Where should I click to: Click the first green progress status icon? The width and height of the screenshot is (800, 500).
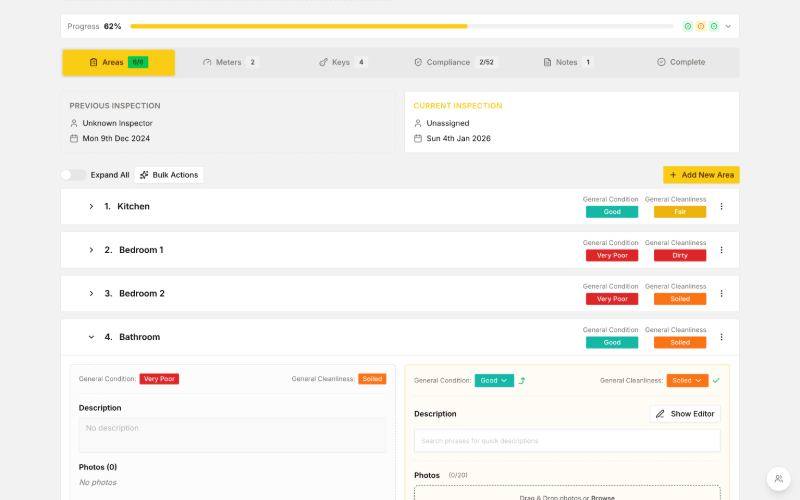[688, 27]
